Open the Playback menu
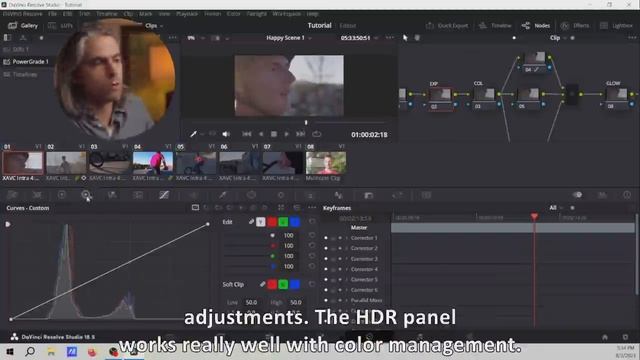The image size is (640, 360). pos(187,14)
